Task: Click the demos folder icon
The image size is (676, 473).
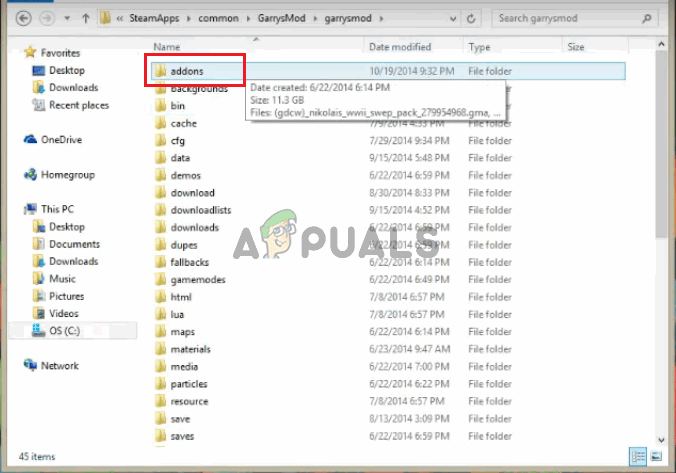Action: [x=160, y=175]
